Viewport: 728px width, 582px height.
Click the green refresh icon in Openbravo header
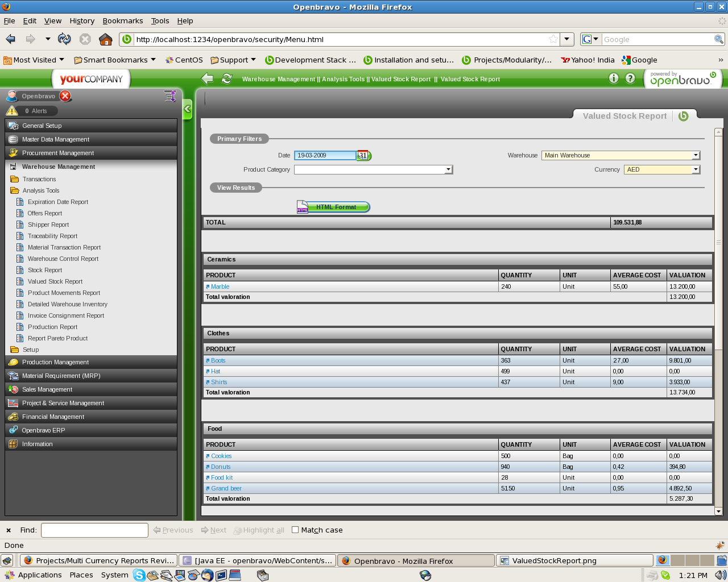click(x=226, y=79)
